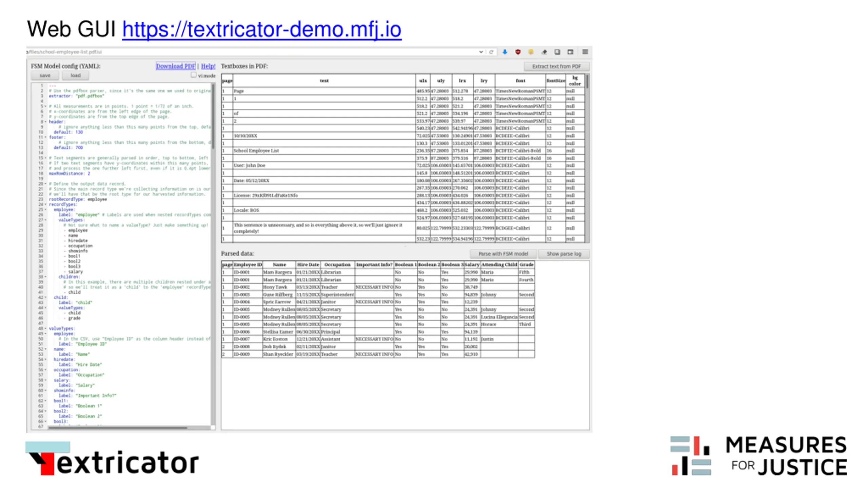Click the 'label: "Employee ID"' editor line
Image resolution: width=868 pixels, height=488 pixels.
pyautogui.click(x=83, y=344)
